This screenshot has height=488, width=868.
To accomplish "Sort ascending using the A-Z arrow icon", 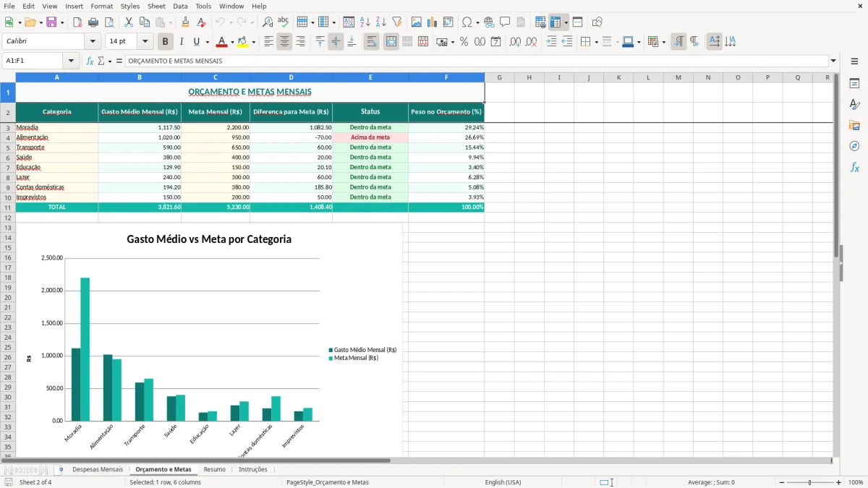I will click(365, 22).
